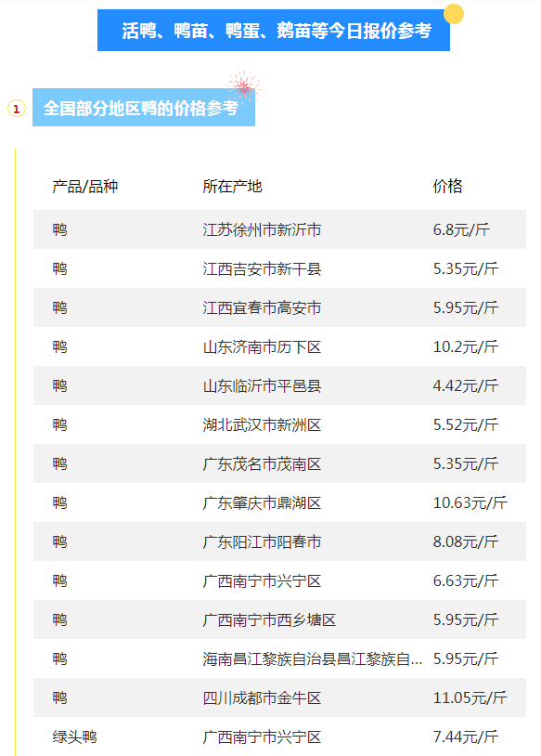The image size is (541, 756).
Task: Click the 广东阳江市阳春市 row
Action: coord(279,542)
